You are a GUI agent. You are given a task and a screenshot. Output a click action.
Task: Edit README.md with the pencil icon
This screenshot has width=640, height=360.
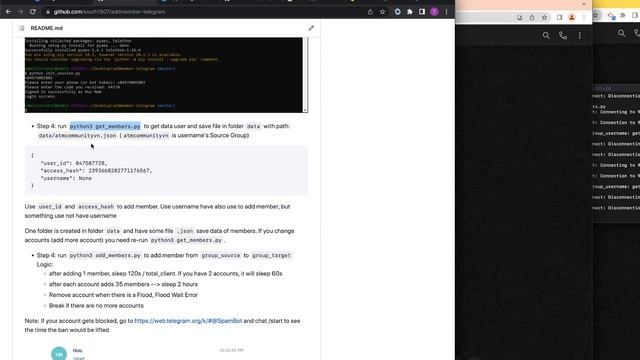pyautogui.click(x=311, y=28)
